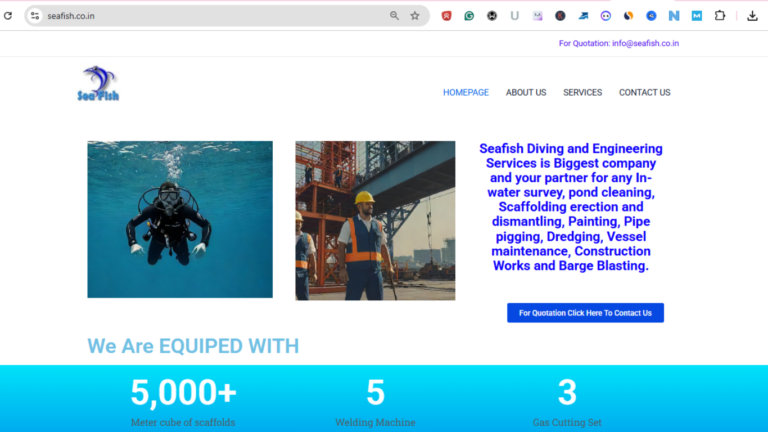Open the orange and navy swirl extension icon
Image resolution: width=768 pixels, height=432 pixels.
(x=628, y=16)
